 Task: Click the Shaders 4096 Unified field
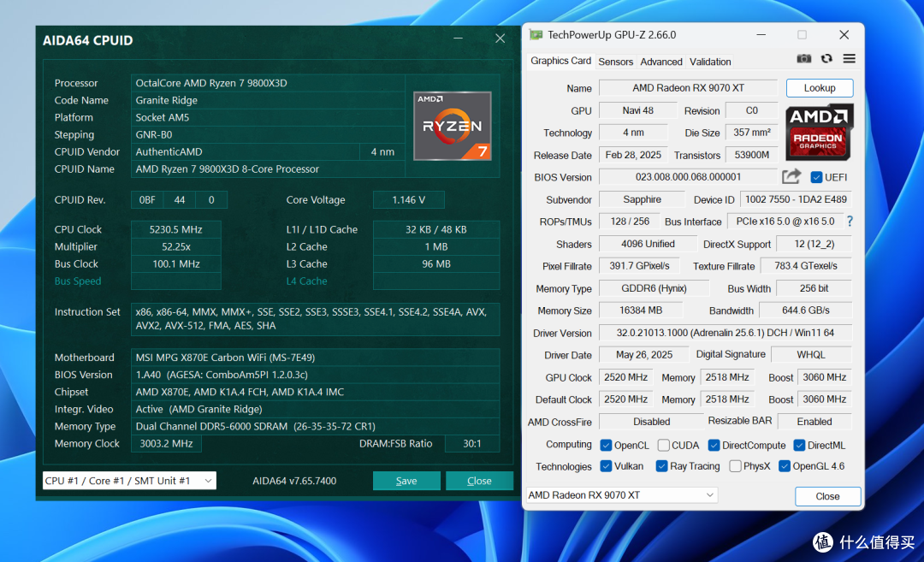648,244
